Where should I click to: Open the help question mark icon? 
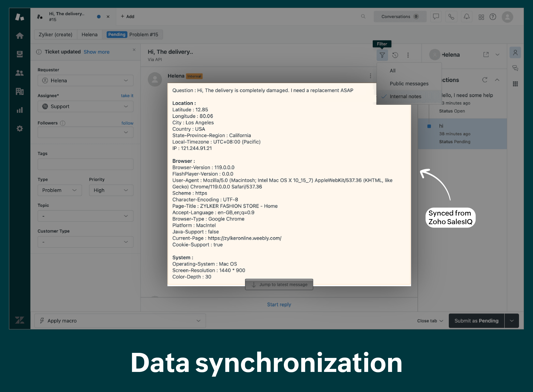point(493,17)
